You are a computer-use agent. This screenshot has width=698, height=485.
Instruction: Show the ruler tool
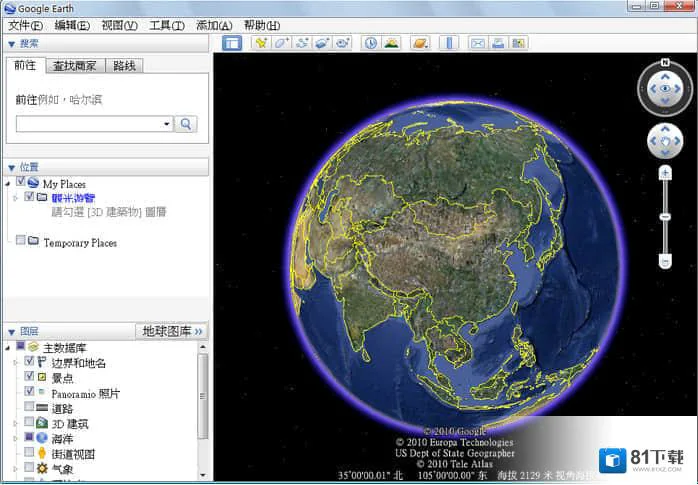(449, 43)
